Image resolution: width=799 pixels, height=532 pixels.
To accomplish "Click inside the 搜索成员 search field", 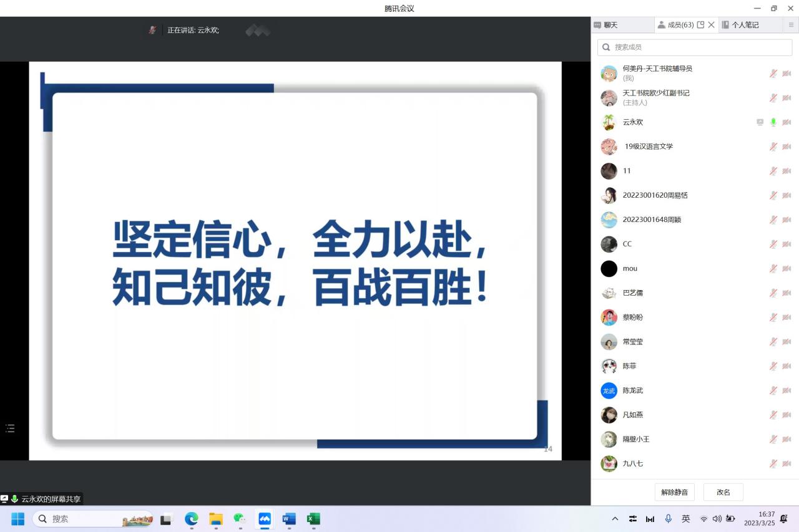I will [687, 47].
